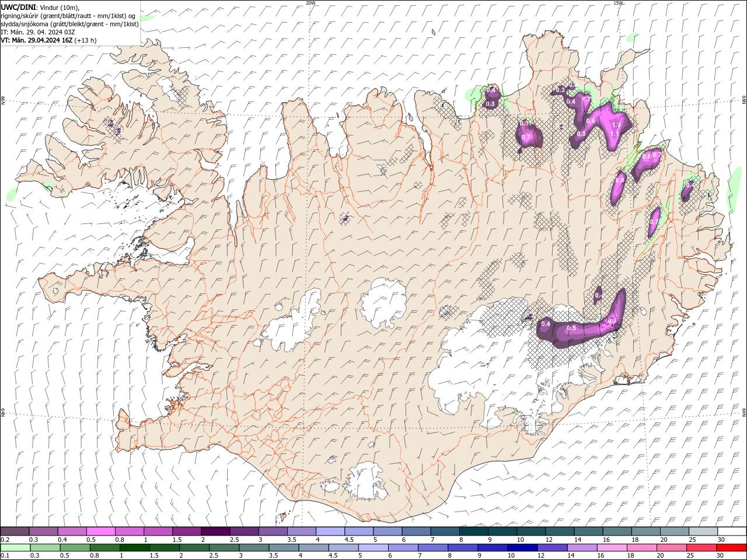The width and height of the screenshot is (747, 560).
Task: Click the light pink 16 mm rain swatch
Action: tap(611, 548)
